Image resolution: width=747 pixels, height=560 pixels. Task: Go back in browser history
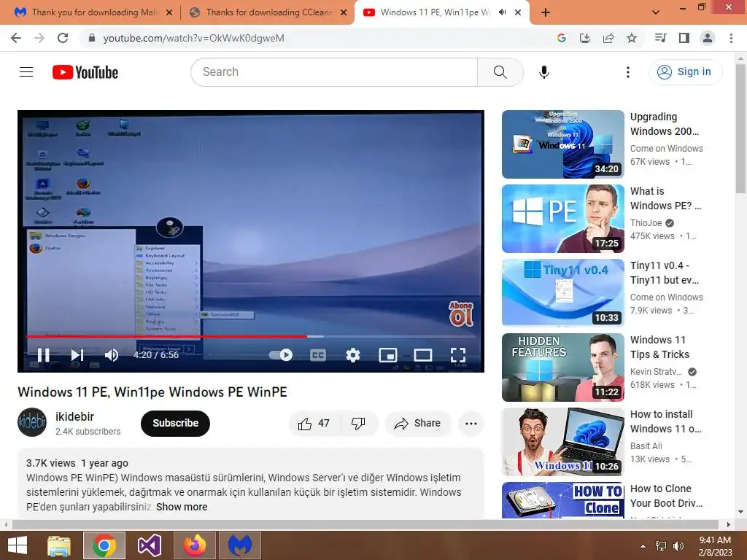pos(16,38)
